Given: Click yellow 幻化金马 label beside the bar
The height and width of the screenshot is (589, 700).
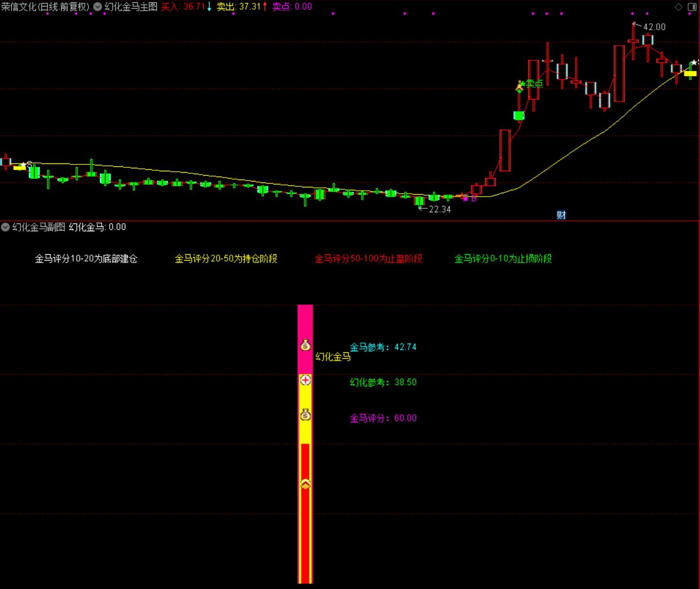Looking at the screenshot, I should tap(333, 357).
